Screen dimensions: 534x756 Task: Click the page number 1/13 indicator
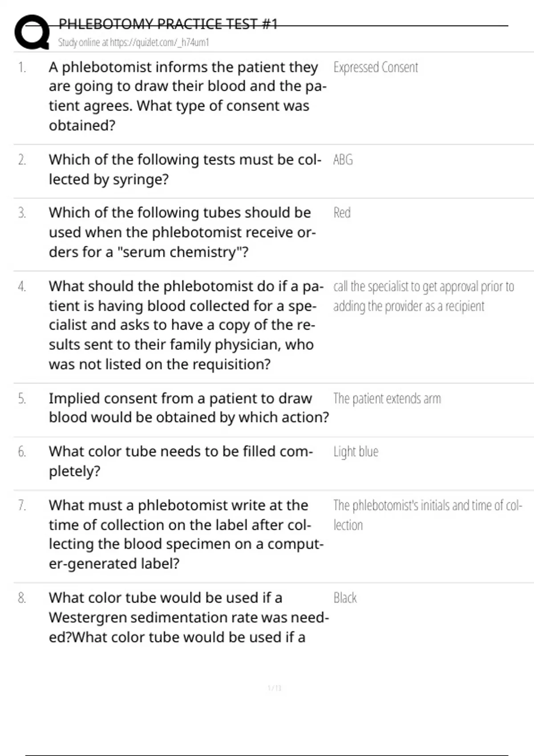(x=275, y=688)
